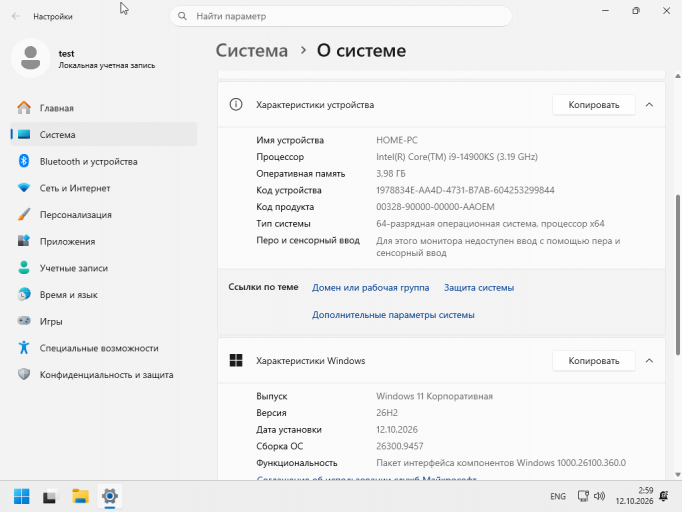Open the Start menu on taskbar
682x512 pixels.
[21, 496]
